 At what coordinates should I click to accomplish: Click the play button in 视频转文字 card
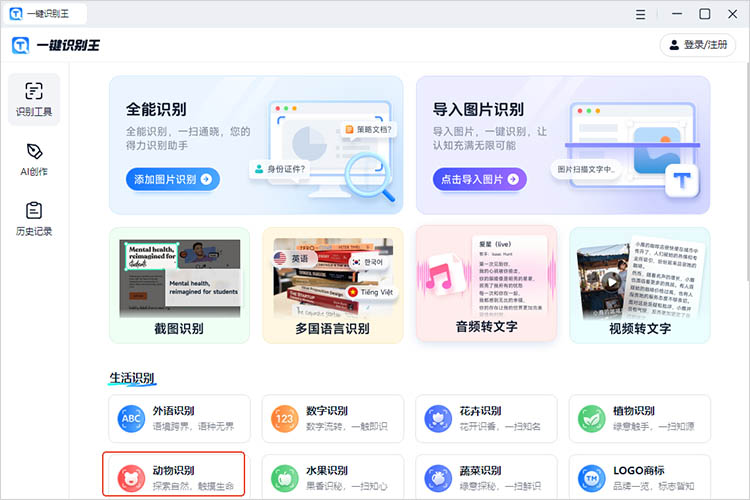tap(612, 282)
